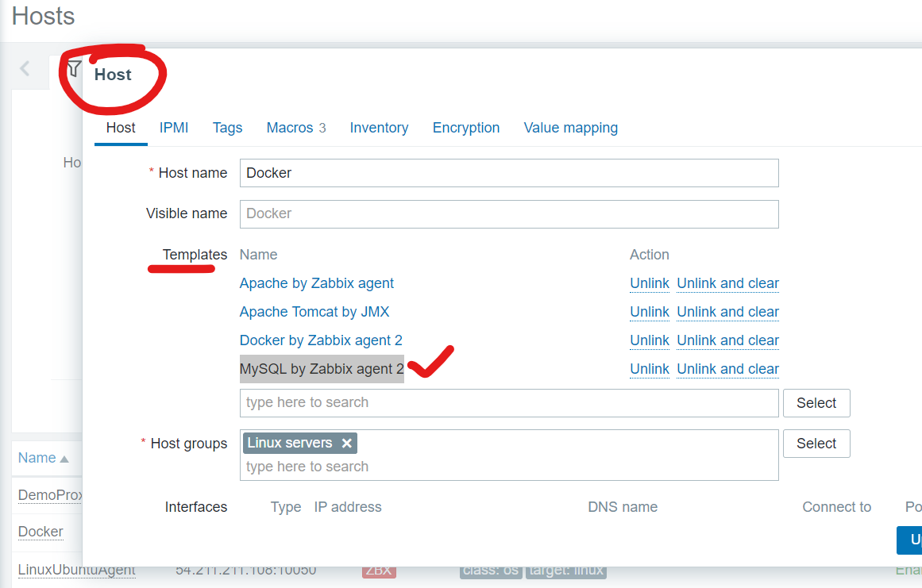This screenshot has width=922, height=588.
Task: Click the filter funnel icon
Action: click(74, 68)
